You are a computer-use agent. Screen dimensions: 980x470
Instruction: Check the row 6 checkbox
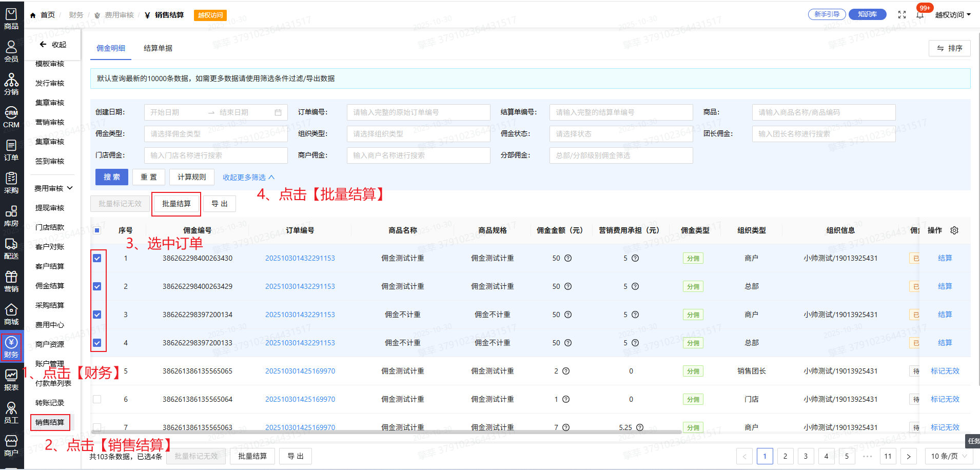97,399
